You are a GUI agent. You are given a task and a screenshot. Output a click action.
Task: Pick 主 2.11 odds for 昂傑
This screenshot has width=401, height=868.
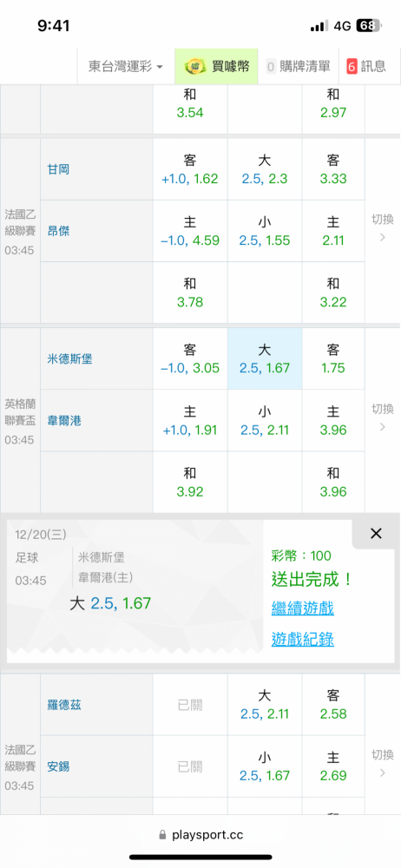click(x=333, y=231)
